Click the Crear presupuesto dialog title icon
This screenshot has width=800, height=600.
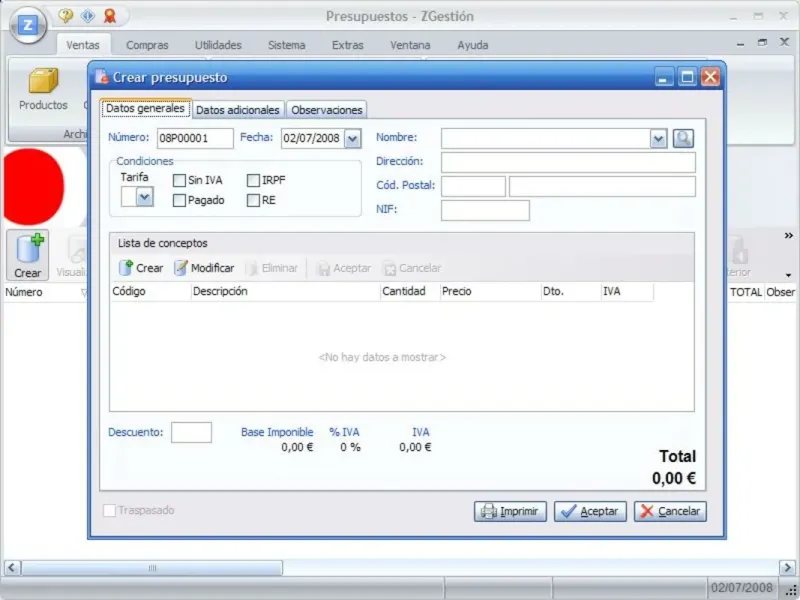point(102,77)
